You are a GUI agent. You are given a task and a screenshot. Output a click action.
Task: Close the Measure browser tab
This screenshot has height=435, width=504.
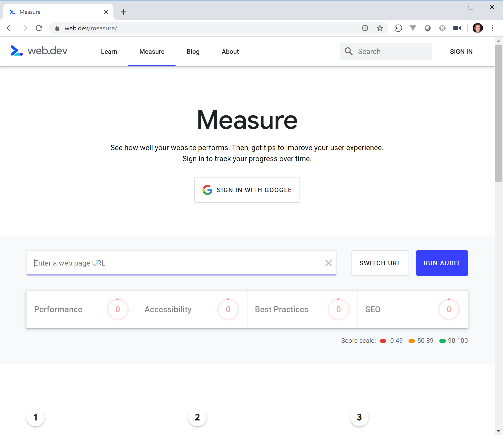coord(106,12)
